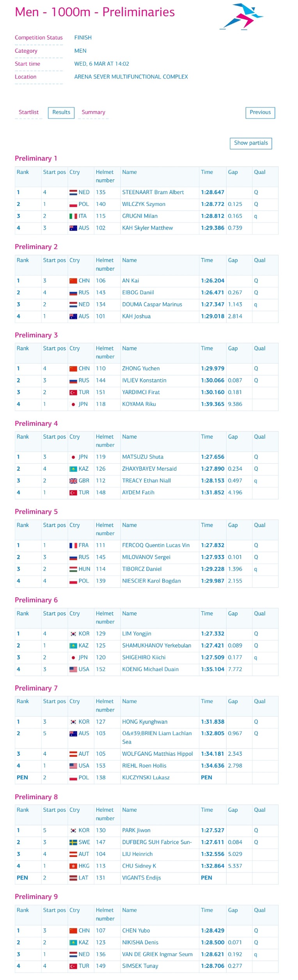Image resolution: width=298 pixels, height=980 pixels.
Task: Click the Time column header in Preliminary 1
Action: 207,172
